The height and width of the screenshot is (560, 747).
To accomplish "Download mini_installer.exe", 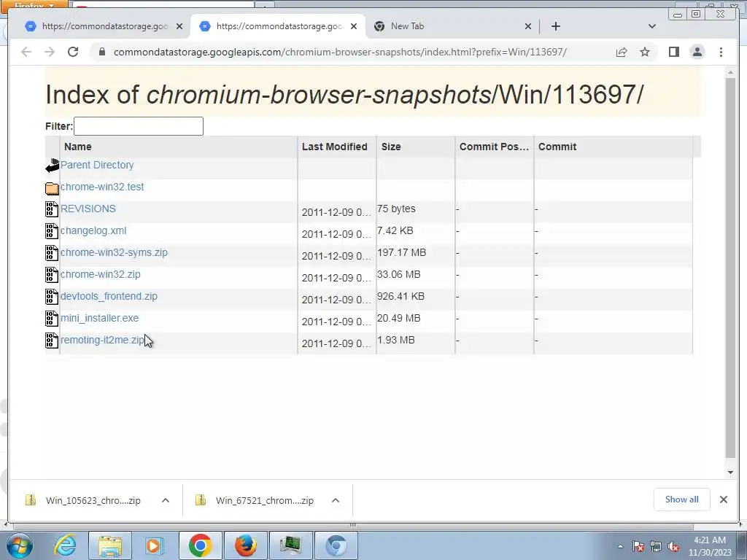I will coord(99,318).
